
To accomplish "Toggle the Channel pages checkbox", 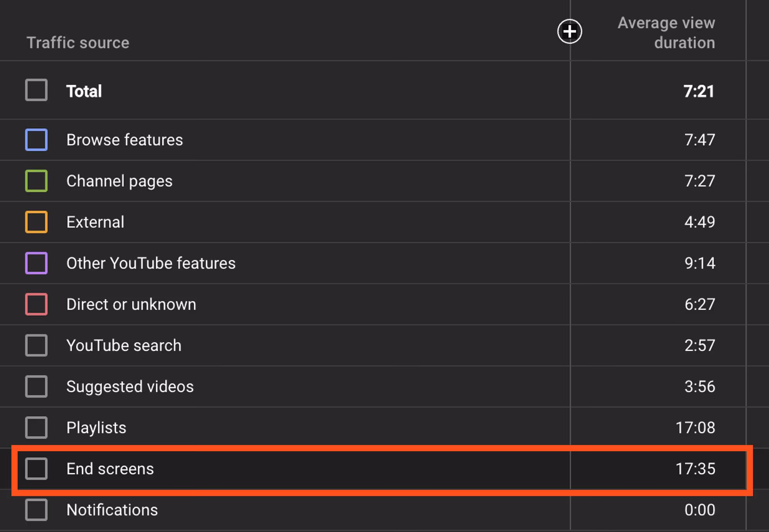I will (37, 181).
